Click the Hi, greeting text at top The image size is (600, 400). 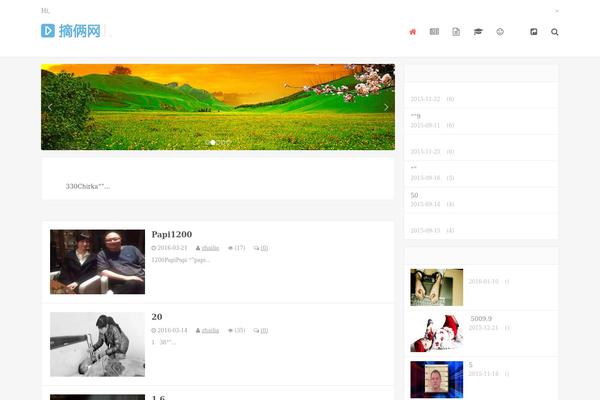coord(45,11)
